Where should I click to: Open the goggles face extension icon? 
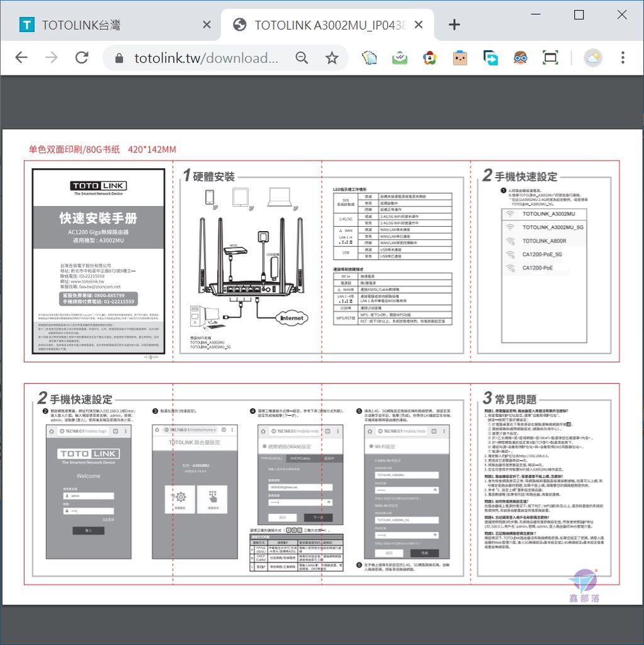[520, 58]
